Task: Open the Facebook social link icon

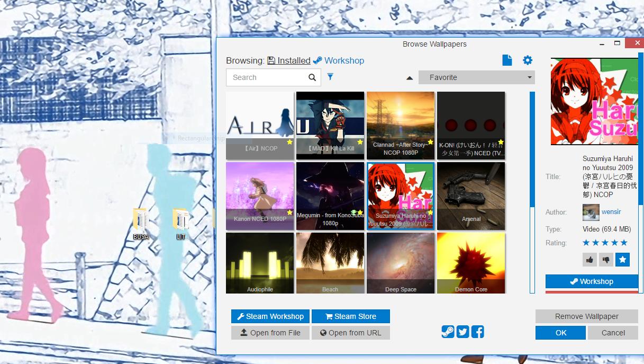Action: pos(478,332)
